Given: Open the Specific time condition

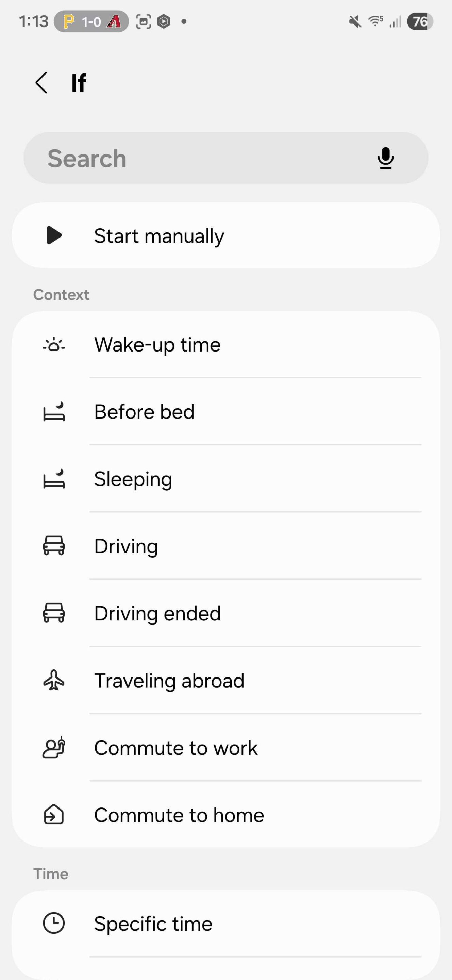Looking at the screenshot, I should pyautogui.click(x=153, y=924).
